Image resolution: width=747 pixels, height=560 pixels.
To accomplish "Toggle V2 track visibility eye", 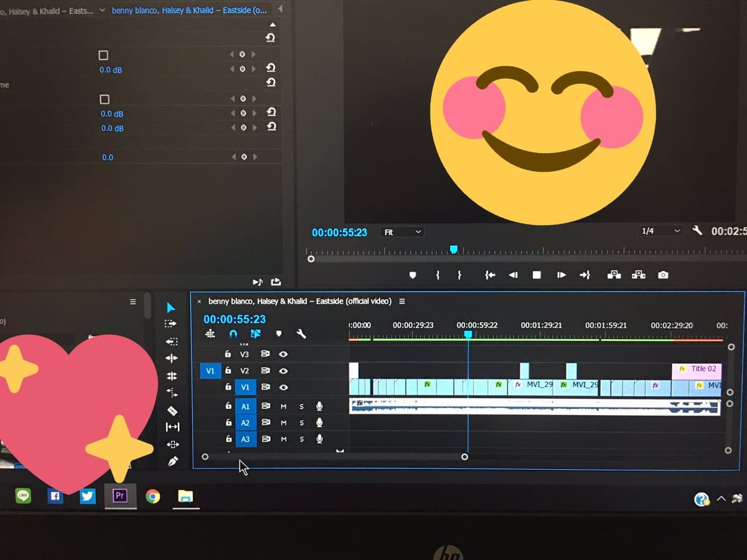I will coord(283,371).
